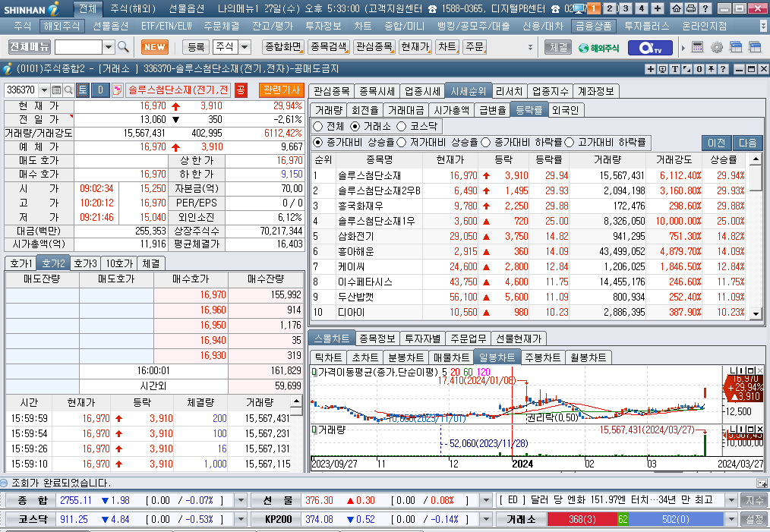Click the gray stacked windows icon
Viewport: 770px width, 532px height.
tap(755, 47)
